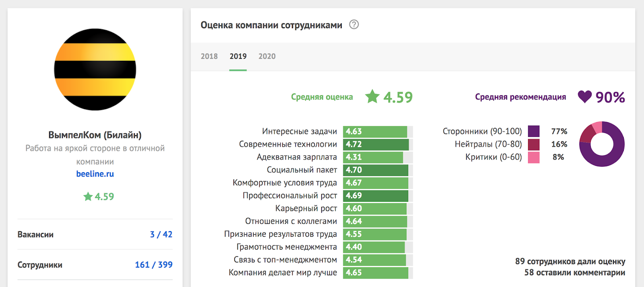Select the 2019 tab
This screenshot has width=644, height=287.
pos(238,56)
